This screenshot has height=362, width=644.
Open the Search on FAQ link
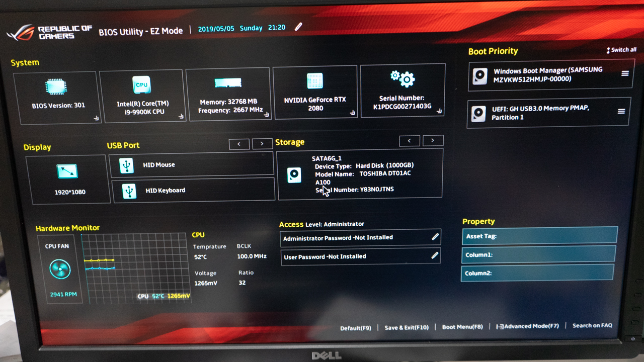(592, 325)
